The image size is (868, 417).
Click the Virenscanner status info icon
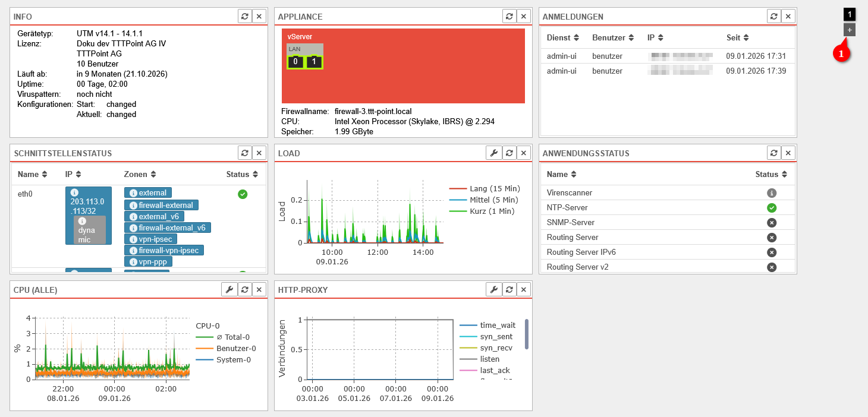click(x=772, y=193)
